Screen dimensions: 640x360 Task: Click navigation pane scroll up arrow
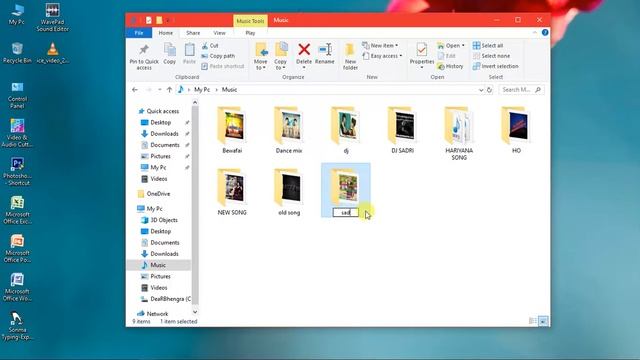195,103
